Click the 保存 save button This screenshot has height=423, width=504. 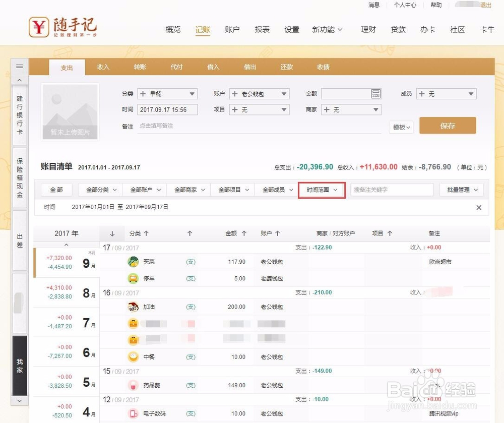click(448, 125)
